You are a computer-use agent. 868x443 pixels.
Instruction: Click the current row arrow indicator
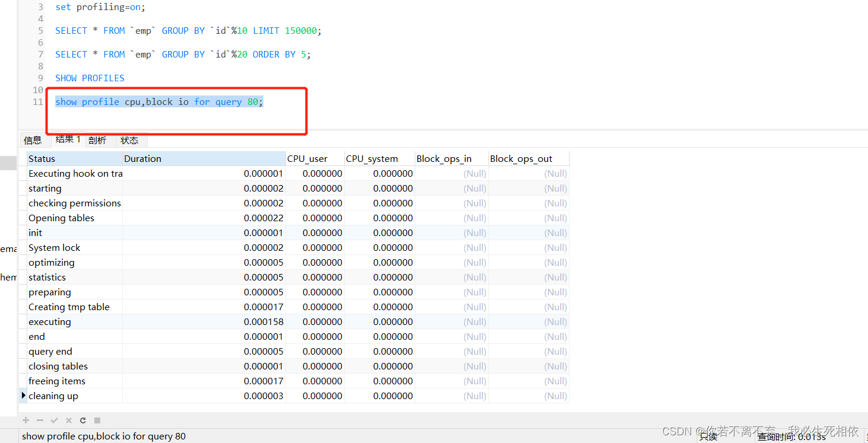[x=23, y=396]
